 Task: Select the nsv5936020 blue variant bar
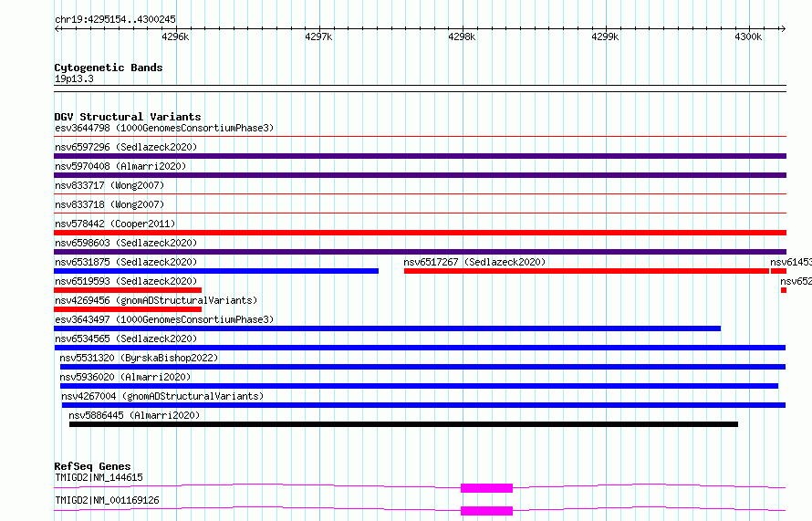tap(419, 386)
